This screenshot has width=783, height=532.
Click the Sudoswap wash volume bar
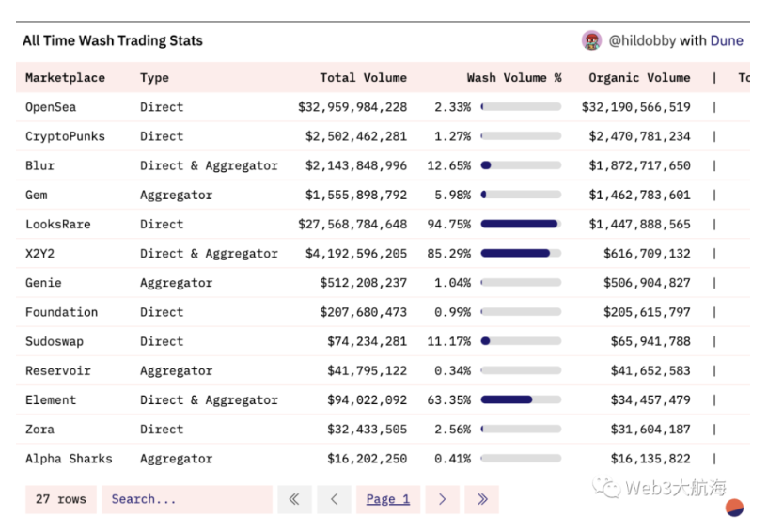click(x=521, y=341)
